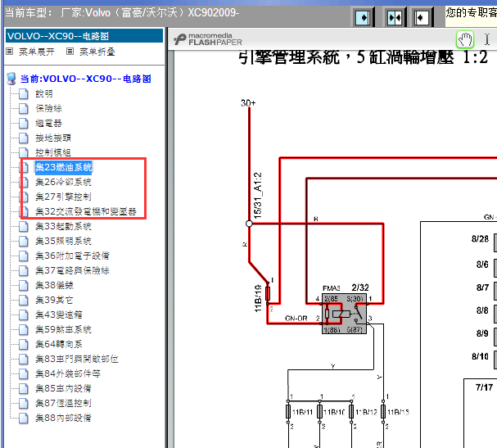The height and width of the screenshot is (448, 497).
Task: Click the page icon next to 集88內部設備
Action: click(x=23, y=418)
